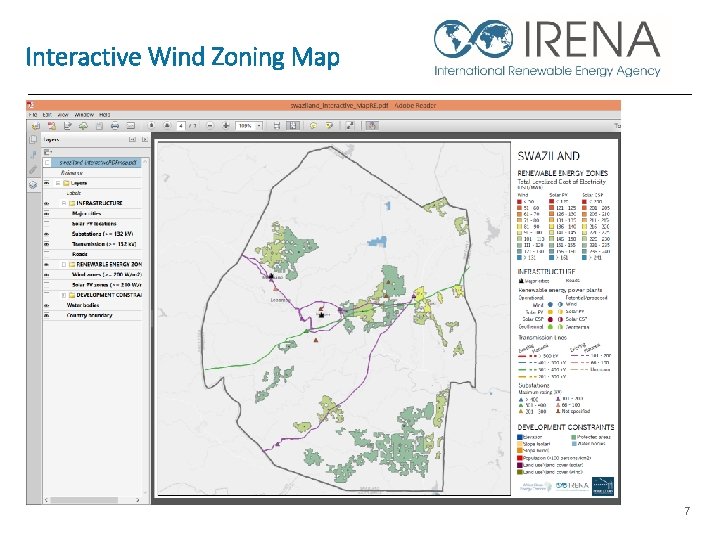
Task: Open the View menu
Action: click(x=63, y=115)
